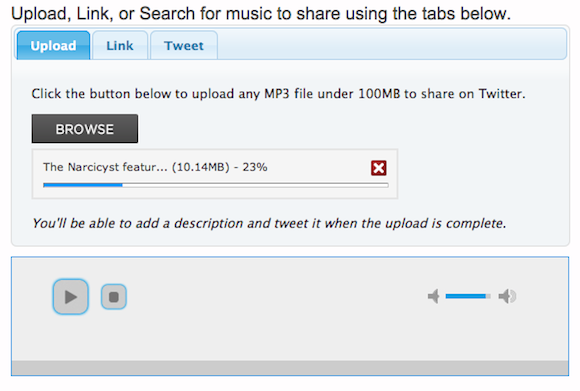Cancel the upload with the red X

point(379,168)
